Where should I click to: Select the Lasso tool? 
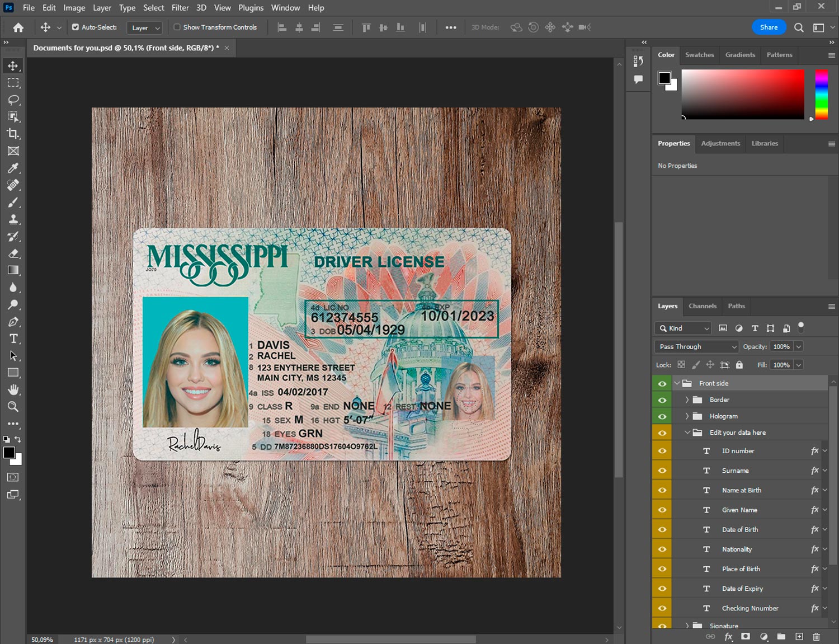point(13,100)
